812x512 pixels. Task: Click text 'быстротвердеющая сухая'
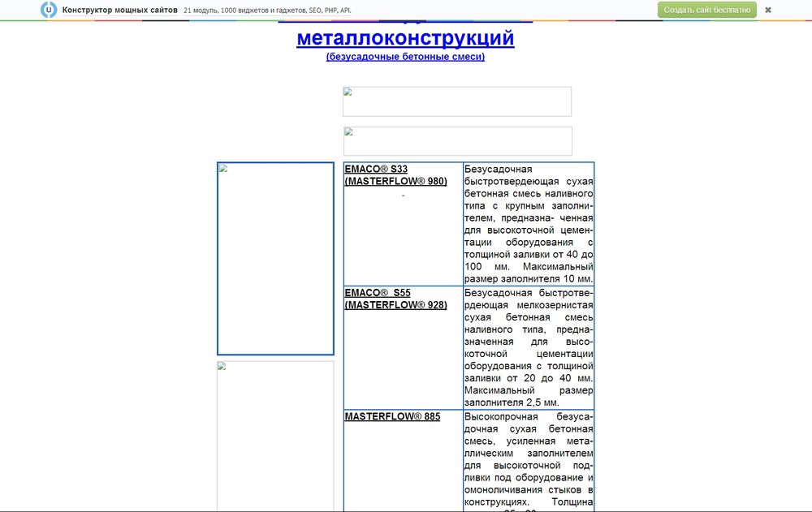tap(529, 181)
